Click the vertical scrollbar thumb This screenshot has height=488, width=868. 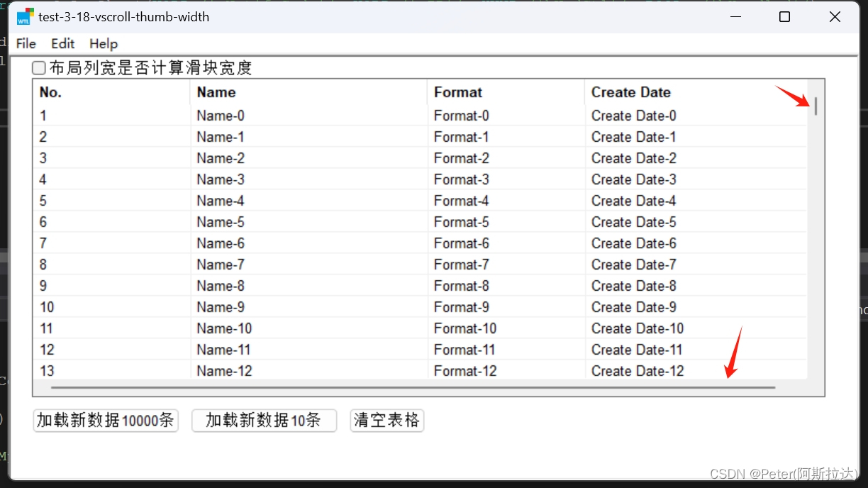[816, 106]
